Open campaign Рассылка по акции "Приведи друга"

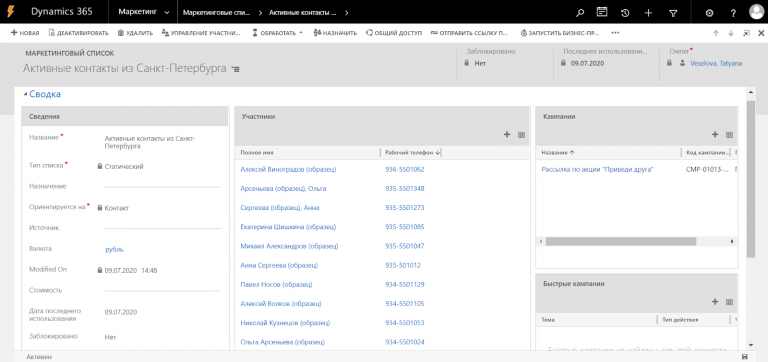(598, 169)
